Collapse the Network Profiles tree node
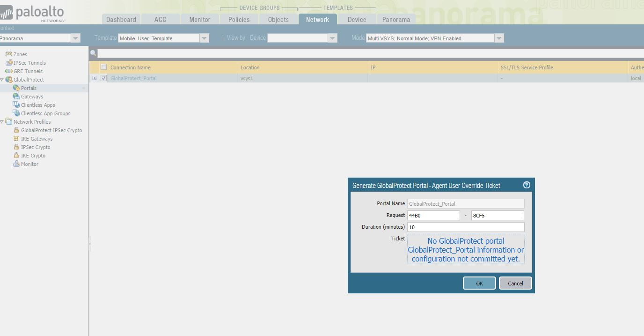644x336 pixels. [x=2, y=122]
